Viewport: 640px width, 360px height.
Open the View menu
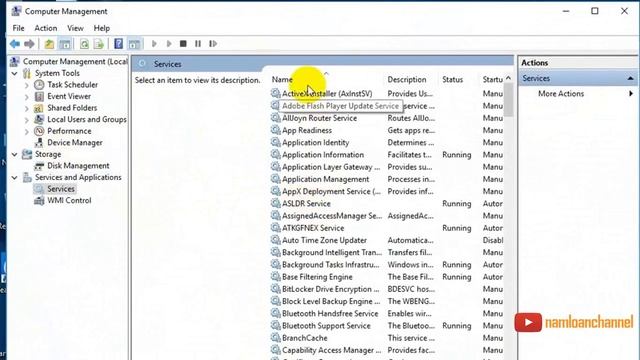click(75, 28)
